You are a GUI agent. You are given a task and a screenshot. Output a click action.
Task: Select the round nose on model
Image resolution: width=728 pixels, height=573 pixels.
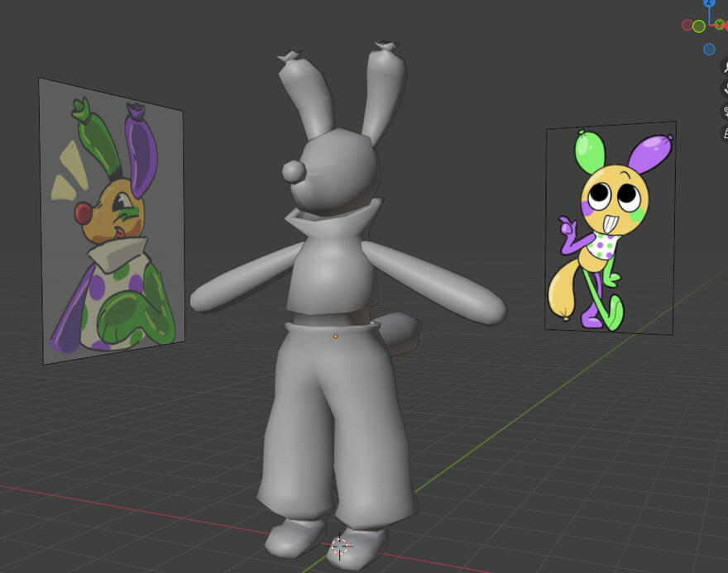(x=294, y=171)
